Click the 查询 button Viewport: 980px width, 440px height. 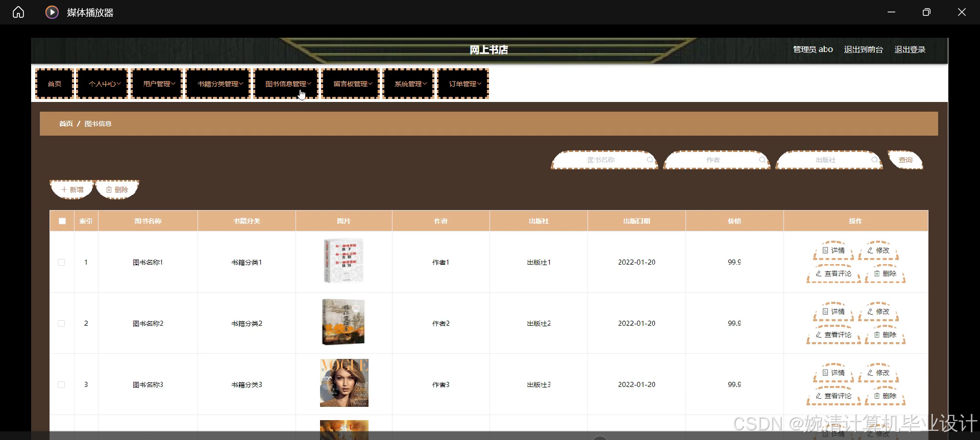[905, 160]
